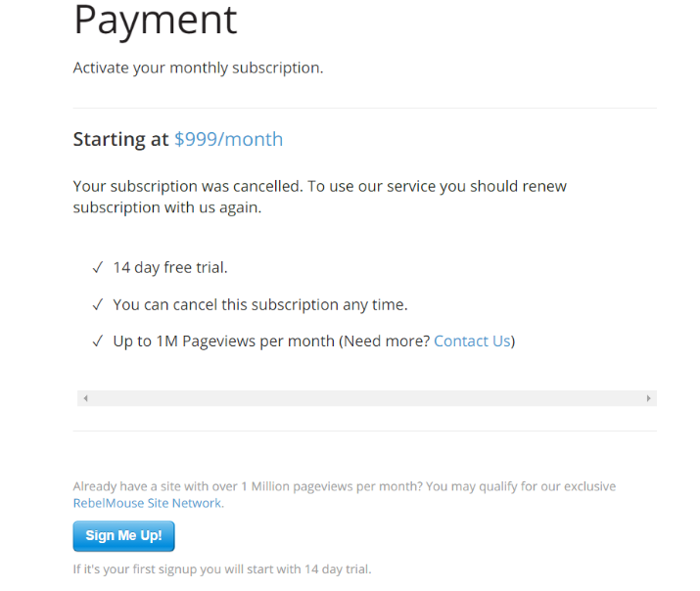Click the checkmark beside 14 day free trial
The width and height of the screenshot is (700, 591).
[98, 267]
